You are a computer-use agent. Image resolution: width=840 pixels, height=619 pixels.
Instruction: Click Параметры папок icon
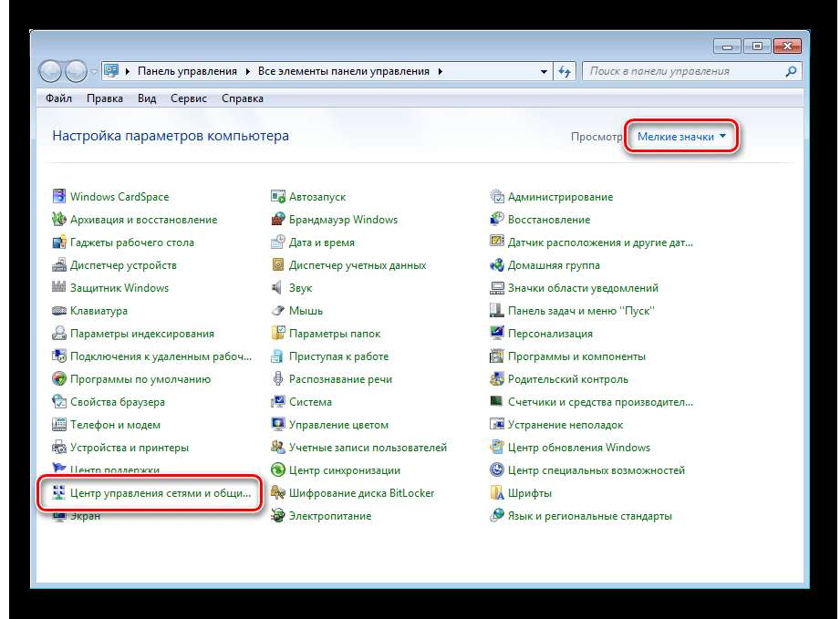(278, 333)
